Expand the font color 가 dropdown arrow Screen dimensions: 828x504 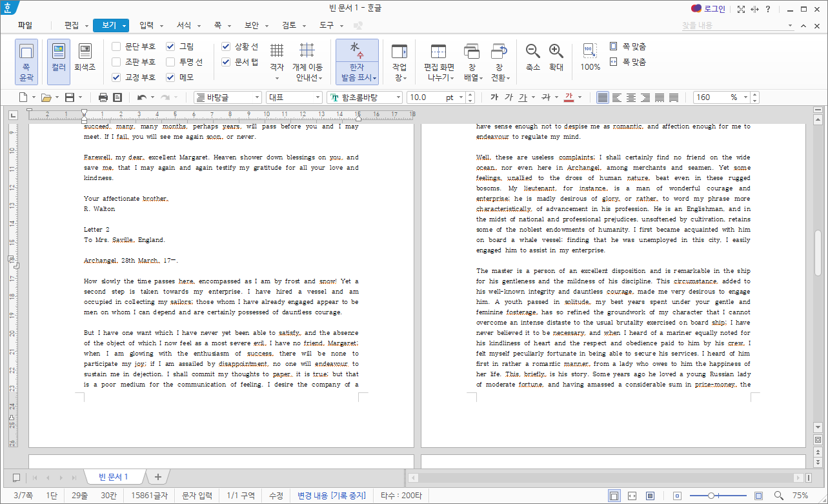coord(580,97)
